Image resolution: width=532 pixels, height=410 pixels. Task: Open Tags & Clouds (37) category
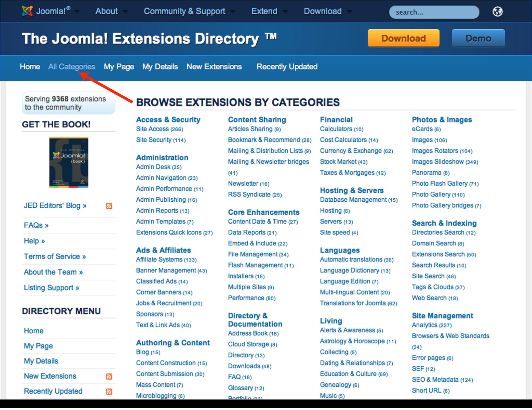pos(438,287)
